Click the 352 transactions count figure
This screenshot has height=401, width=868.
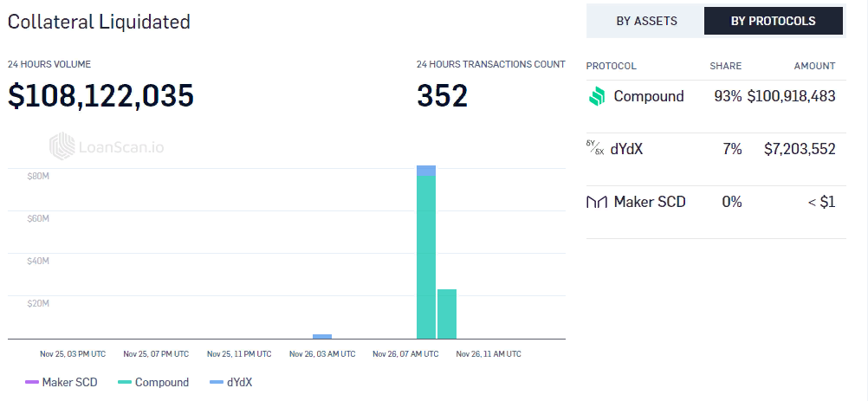pos(443,95)
